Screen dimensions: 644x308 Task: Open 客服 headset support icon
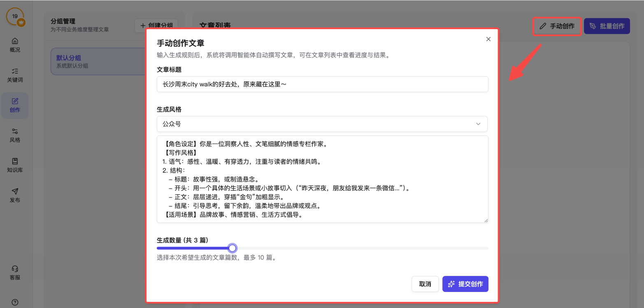point(15,269)
